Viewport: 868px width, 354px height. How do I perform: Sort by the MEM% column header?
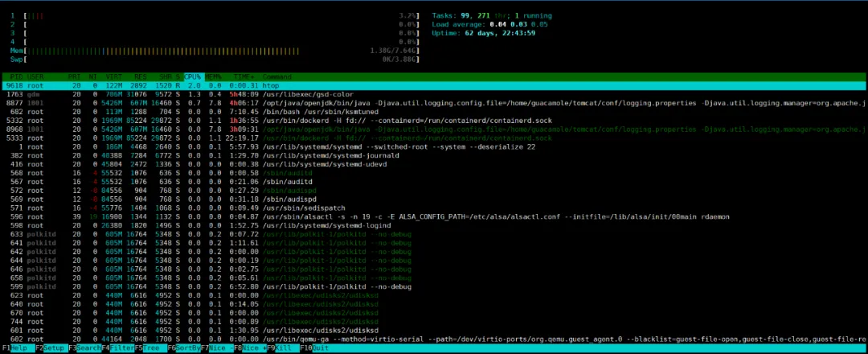[x=213, y=77]
